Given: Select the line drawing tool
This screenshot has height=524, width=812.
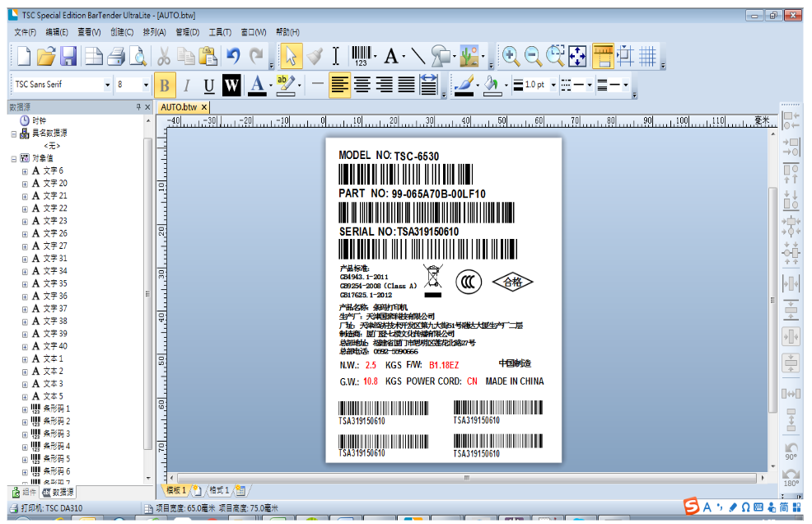Looking at the screenshot, I should point(418,56).
